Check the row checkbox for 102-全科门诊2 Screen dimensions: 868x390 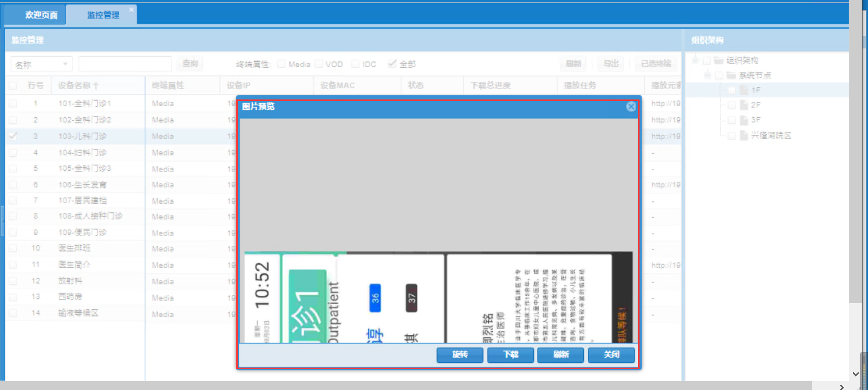[x=12, y=120]
